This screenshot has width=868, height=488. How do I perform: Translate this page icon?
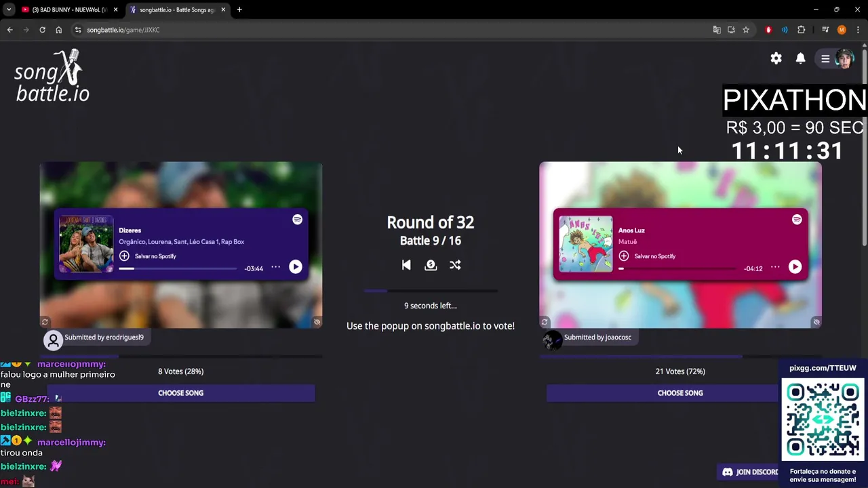[717, 30]
